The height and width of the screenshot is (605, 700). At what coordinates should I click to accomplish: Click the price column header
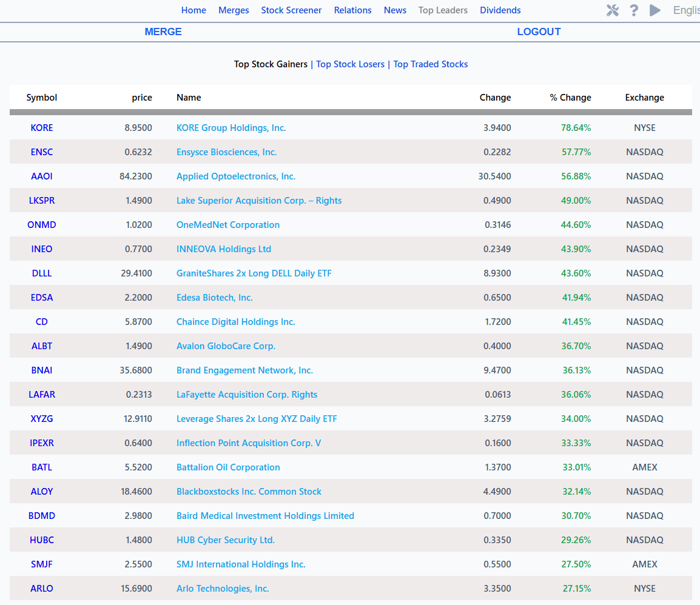tap(142, 98)
